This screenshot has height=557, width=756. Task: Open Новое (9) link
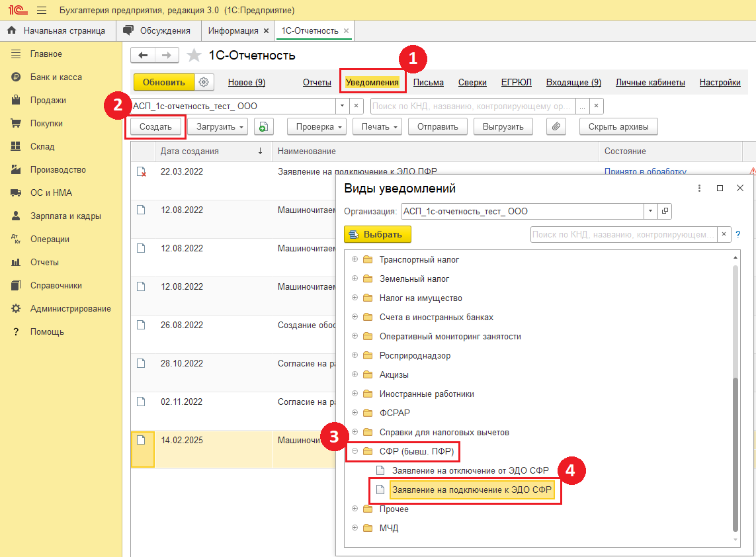tap(246, 83)
